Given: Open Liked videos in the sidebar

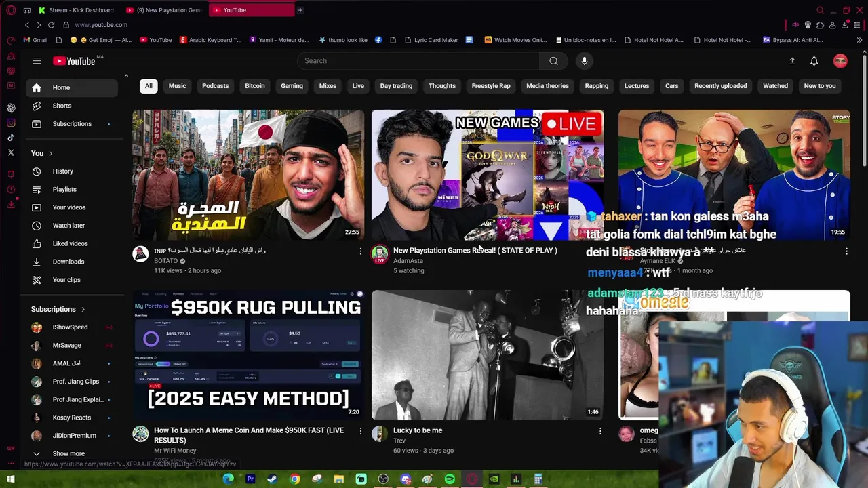Looking at the screenshot, I should coord(71,243).
